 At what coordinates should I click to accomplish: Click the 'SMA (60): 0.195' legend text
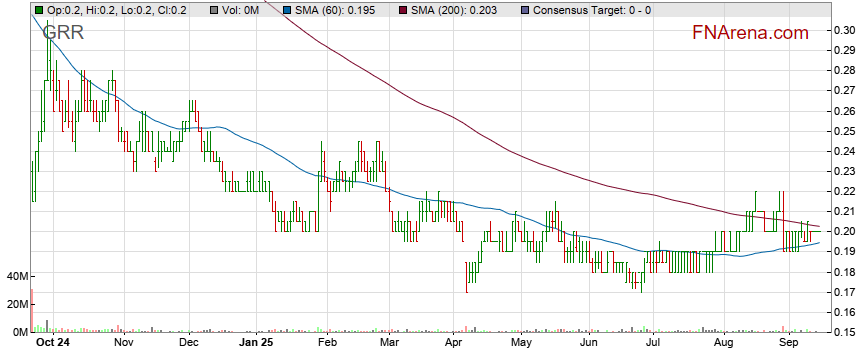(336, 10)
